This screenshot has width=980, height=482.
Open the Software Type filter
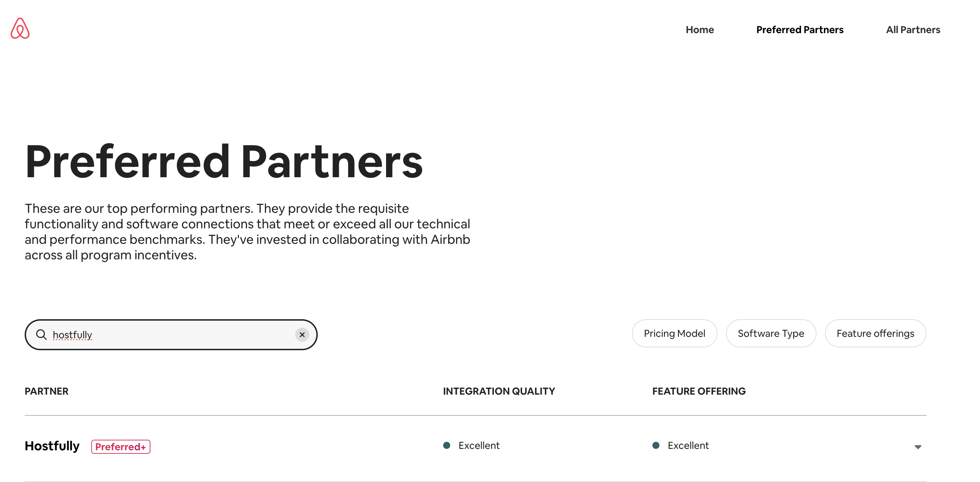click(x=771, y=333)
